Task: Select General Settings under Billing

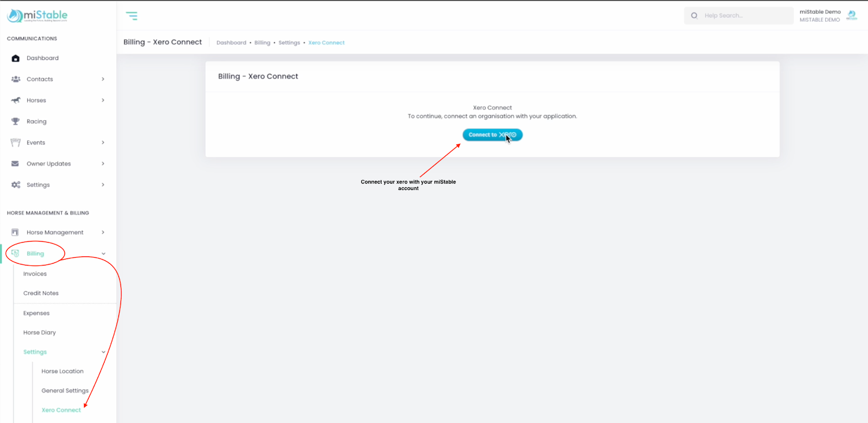Action: [65, 391]
